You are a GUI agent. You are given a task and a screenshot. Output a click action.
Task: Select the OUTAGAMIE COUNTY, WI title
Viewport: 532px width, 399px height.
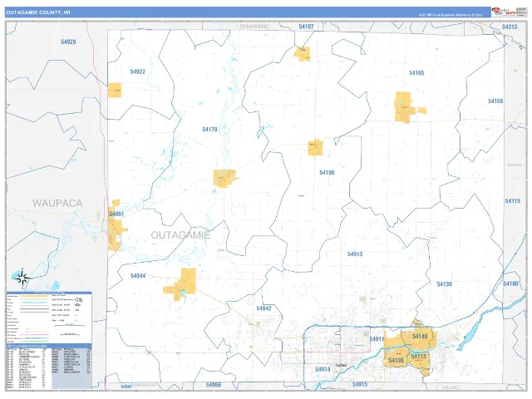tap(38, 12)
